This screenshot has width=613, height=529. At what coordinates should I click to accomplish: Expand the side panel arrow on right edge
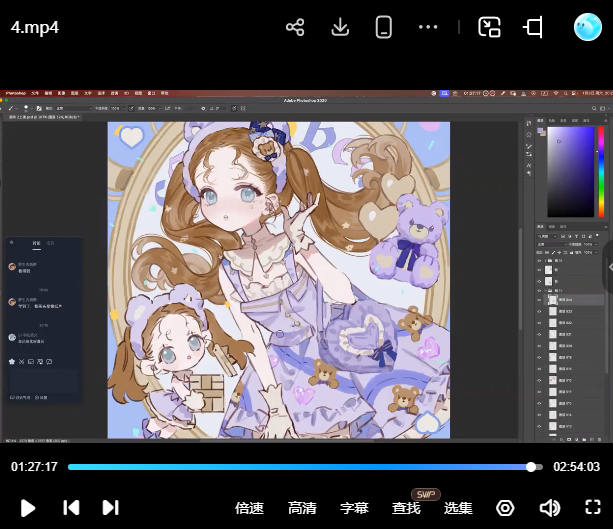[x=608, y=268]
